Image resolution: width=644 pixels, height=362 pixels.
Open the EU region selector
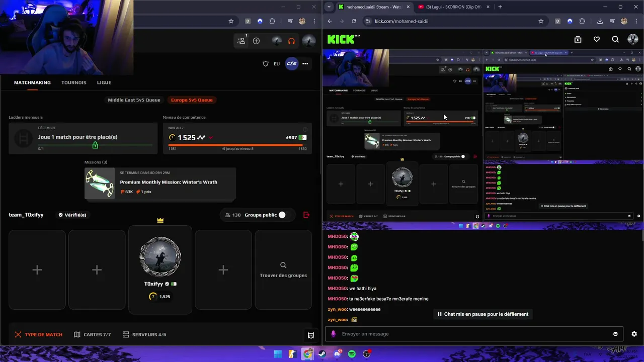point(277,64)
